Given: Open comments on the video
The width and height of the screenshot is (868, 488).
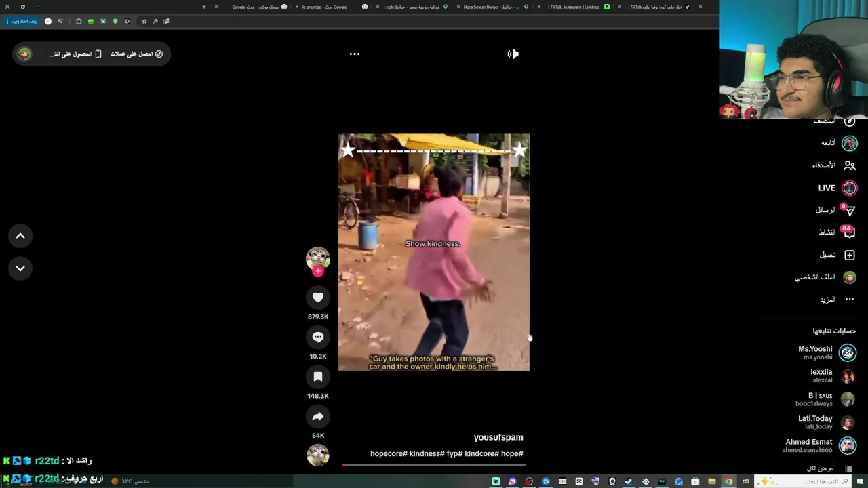Looking at the screenshot, I should pos(318,337).
